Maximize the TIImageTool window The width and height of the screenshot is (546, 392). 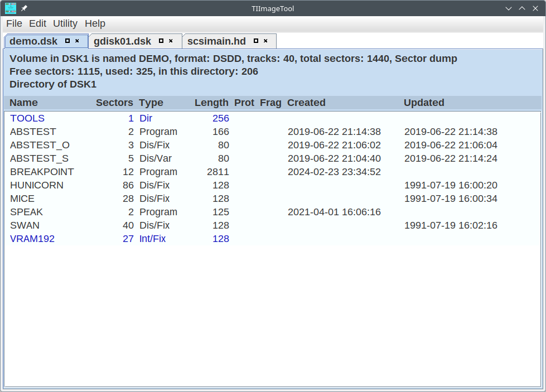[x=522, y=8]
